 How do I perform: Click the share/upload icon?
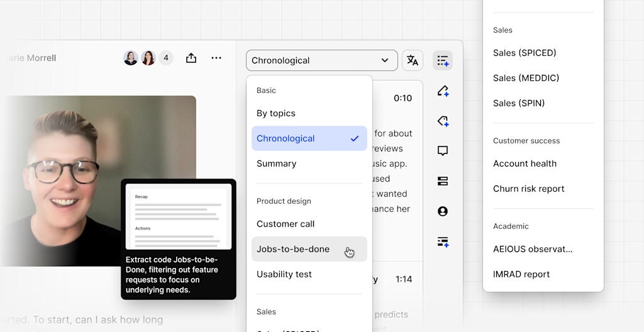tap(191, 58)
